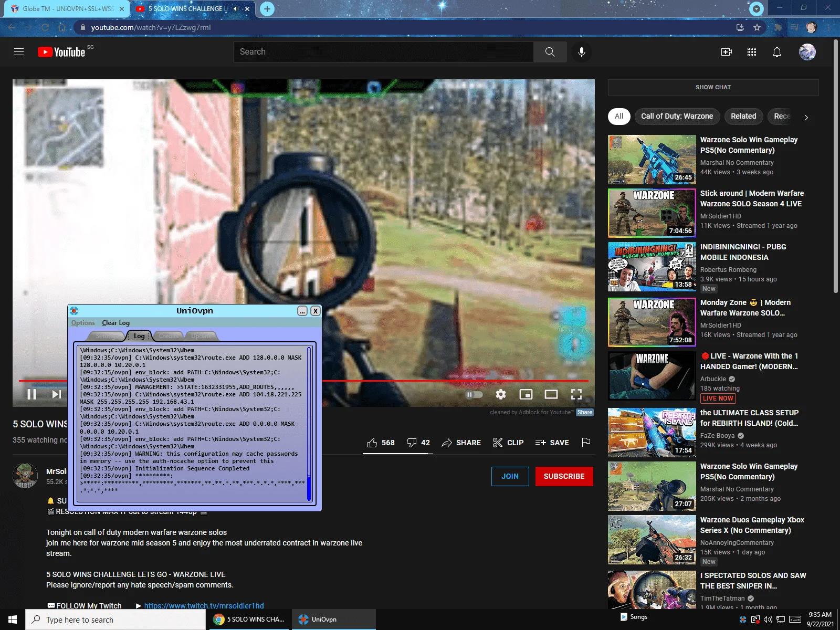Image resolution: width=840 pixels, height=630 pixels.
Task: Select the Related filter chip
Action: pos(743,116)
